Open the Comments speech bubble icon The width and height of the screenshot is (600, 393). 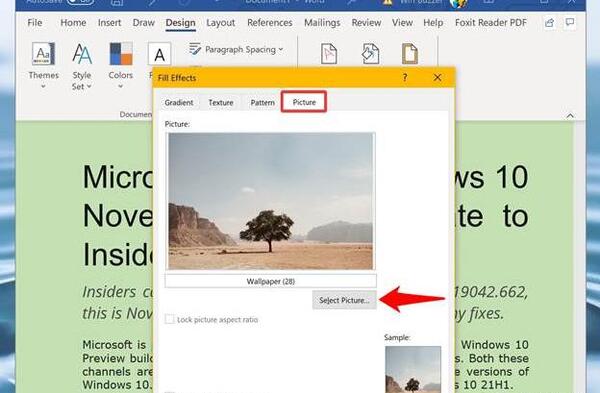(x=570, y=23)
